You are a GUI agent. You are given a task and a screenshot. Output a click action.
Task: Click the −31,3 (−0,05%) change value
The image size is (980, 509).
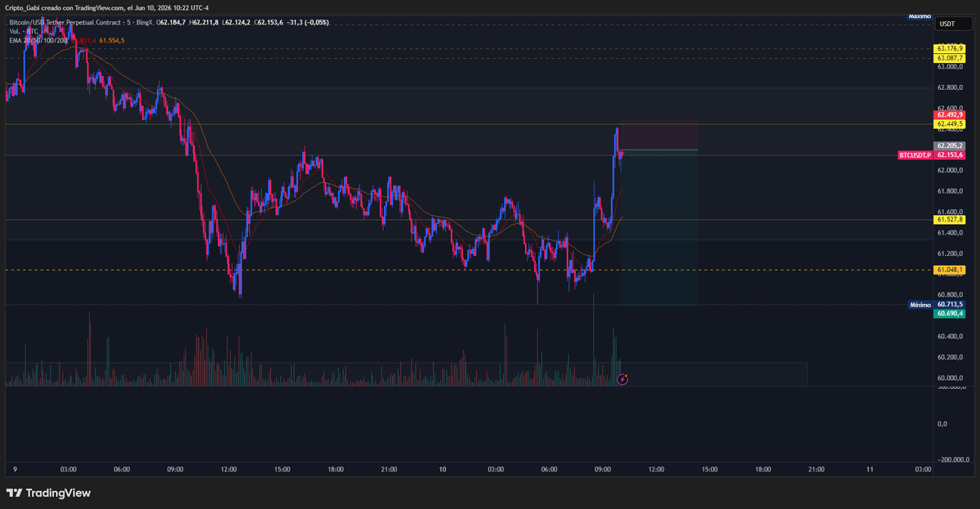pyautogui.click(x=309, y=22)
